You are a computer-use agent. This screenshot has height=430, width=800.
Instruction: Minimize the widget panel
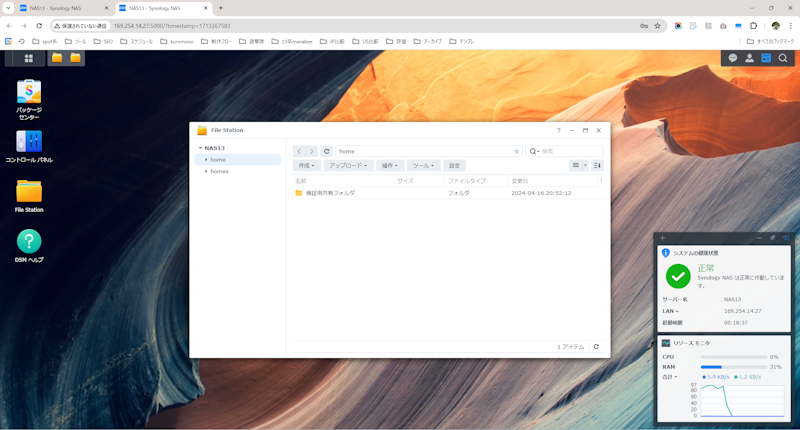[759, 238]
